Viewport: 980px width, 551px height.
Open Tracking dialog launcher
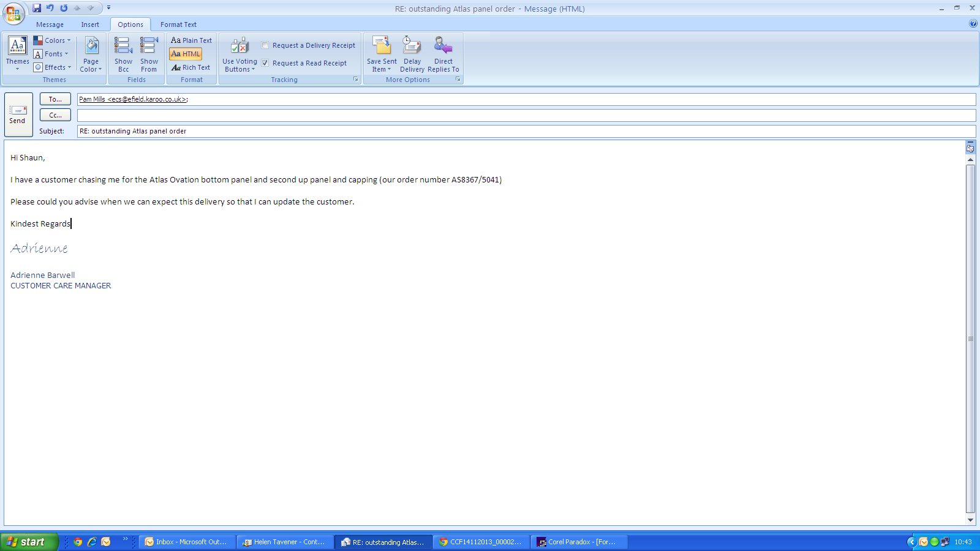[x=356, y=80]
